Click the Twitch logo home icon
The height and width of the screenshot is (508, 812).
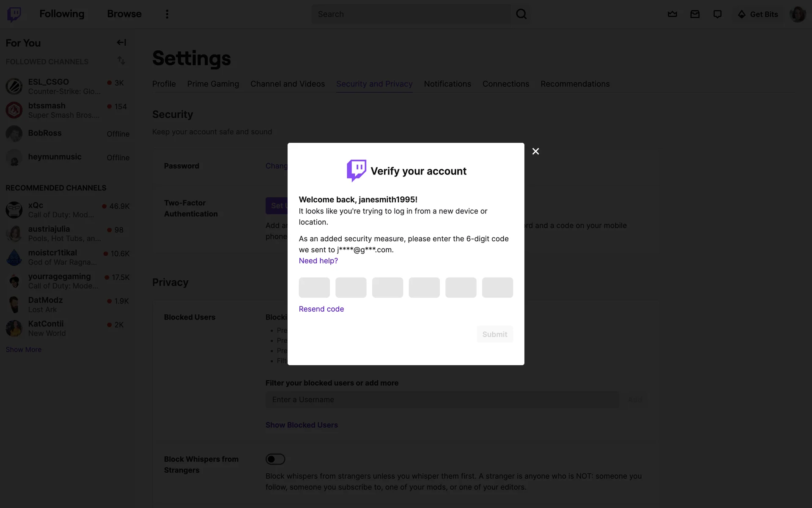[x=14, y=14]
